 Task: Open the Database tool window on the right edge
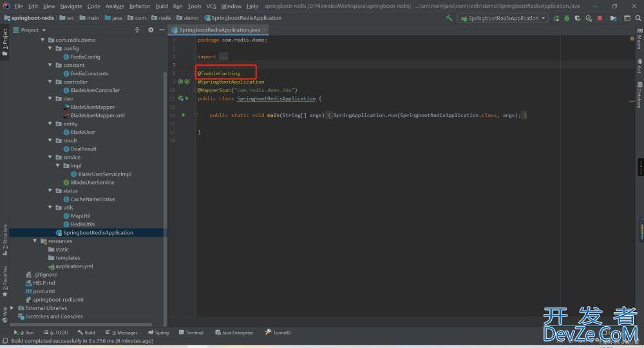[x=639, y=95]
